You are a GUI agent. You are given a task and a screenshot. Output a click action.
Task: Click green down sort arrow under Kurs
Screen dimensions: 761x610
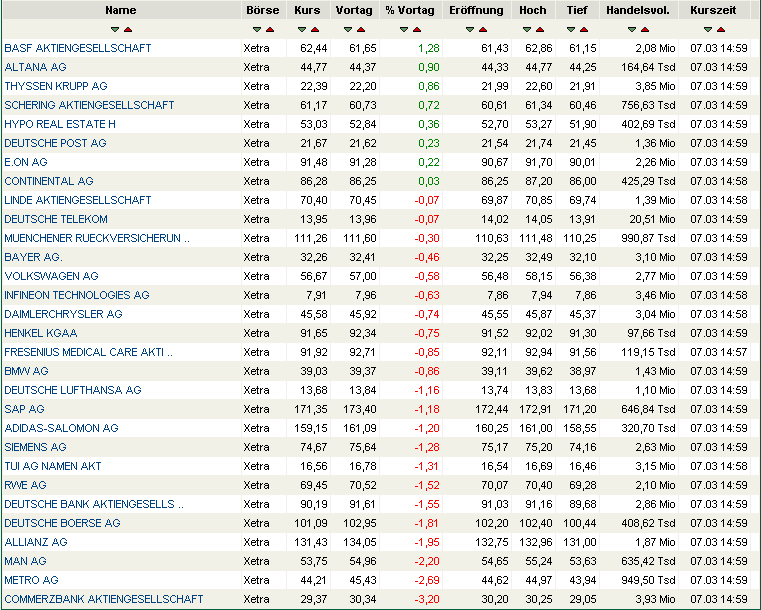(x=302, y=29)
